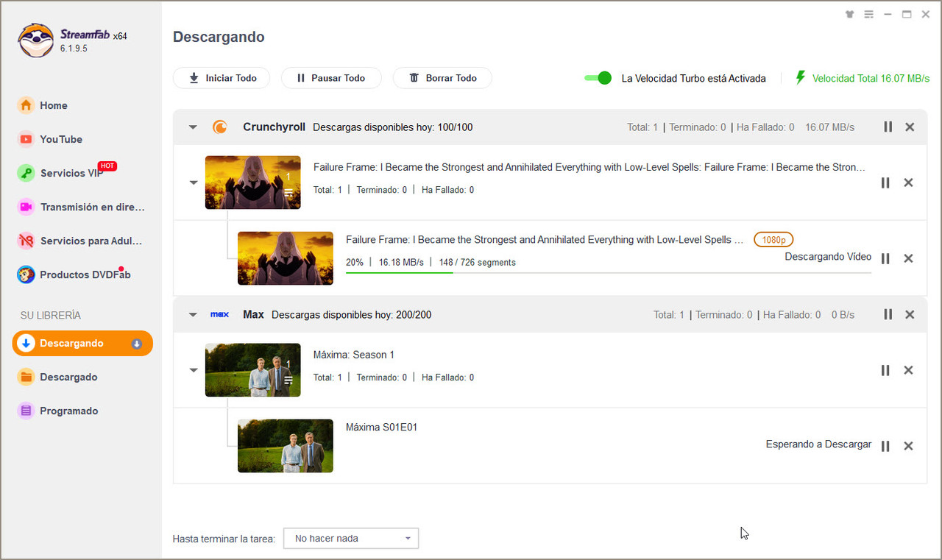Delete the Máxima: Season 1 row
The height and width of the screenshot is (560, 942).
coord(908,370)
